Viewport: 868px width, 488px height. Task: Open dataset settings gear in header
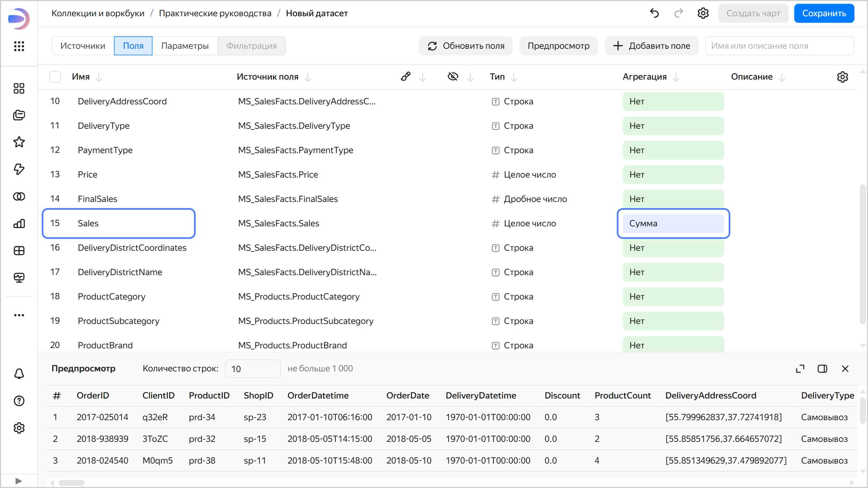click(703, 13)
